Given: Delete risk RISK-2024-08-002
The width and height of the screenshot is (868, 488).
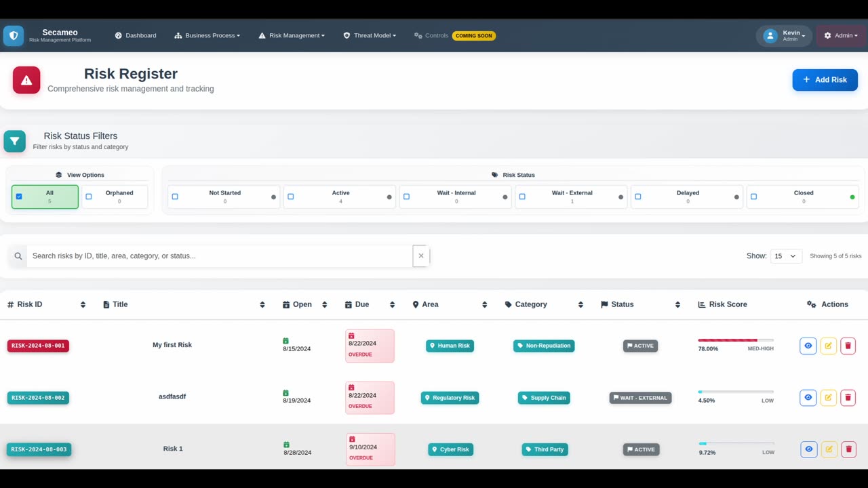Looking at the screenshot, I should [x=848, y=398].
